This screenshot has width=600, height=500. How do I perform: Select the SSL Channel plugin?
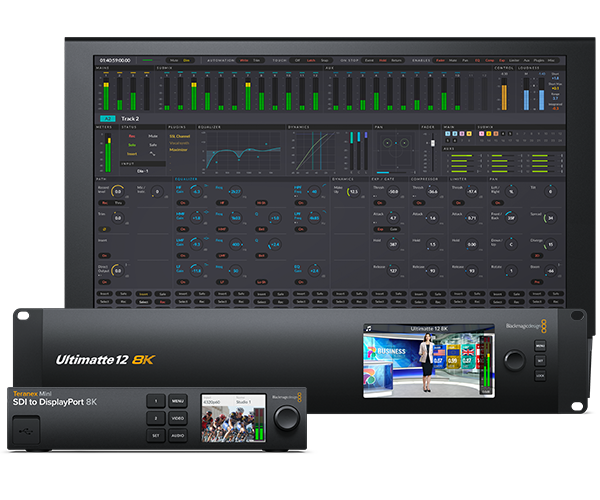(x=180, y=136)
